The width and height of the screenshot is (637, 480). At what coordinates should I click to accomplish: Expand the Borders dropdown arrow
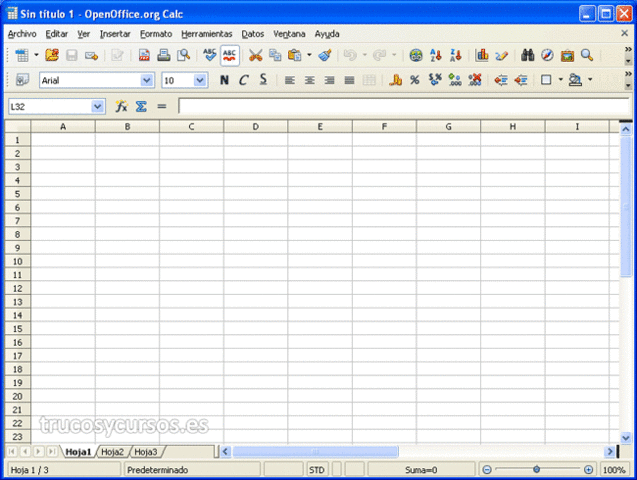coord(561,80)
